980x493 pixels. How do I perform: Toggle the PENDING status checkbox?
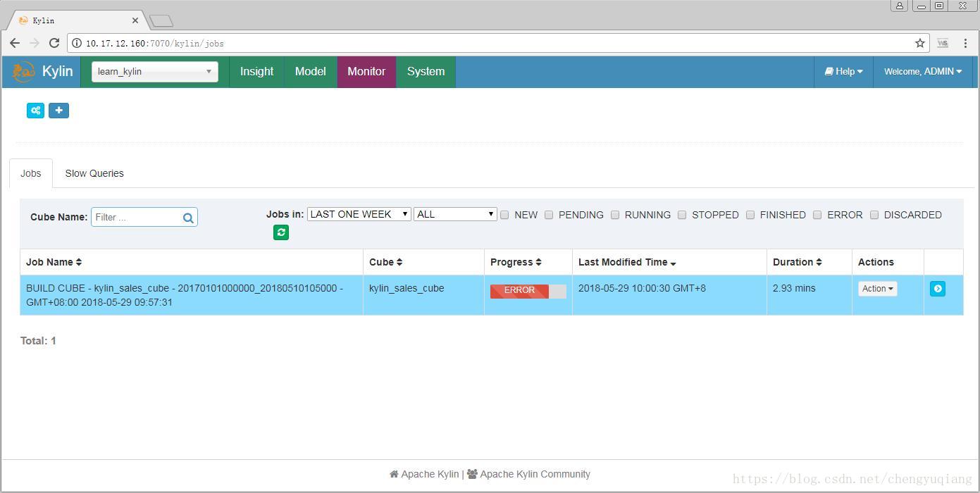coord(549,215)
